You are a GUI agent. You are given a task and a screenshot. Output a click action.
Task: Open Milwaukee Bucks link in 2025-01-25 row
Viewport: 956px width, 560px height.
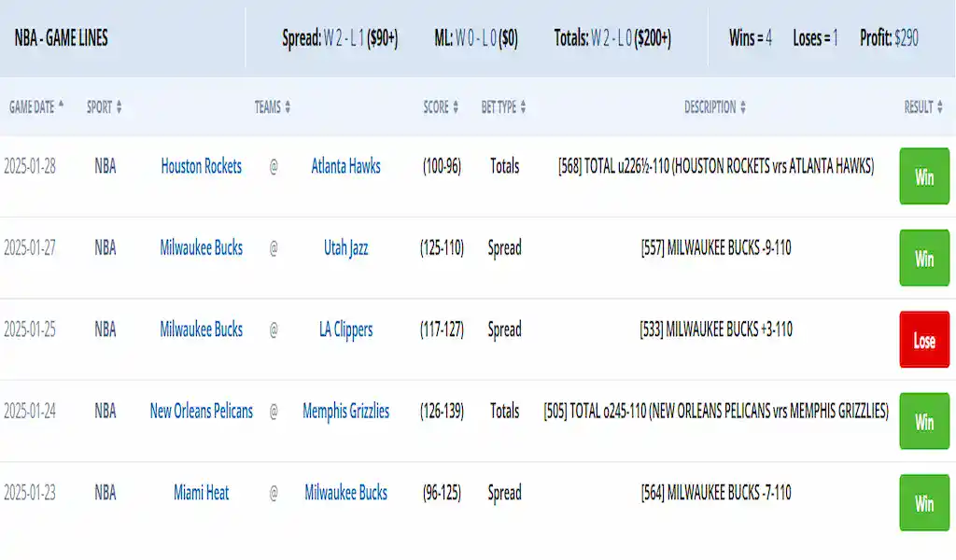click(x=202, y=329)
